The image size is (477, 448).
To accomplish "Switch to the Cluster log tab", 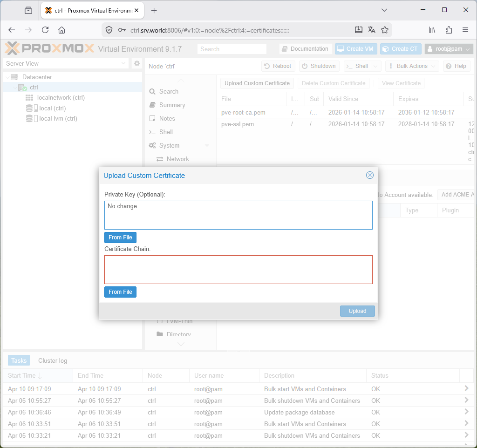I will (53, 360).
